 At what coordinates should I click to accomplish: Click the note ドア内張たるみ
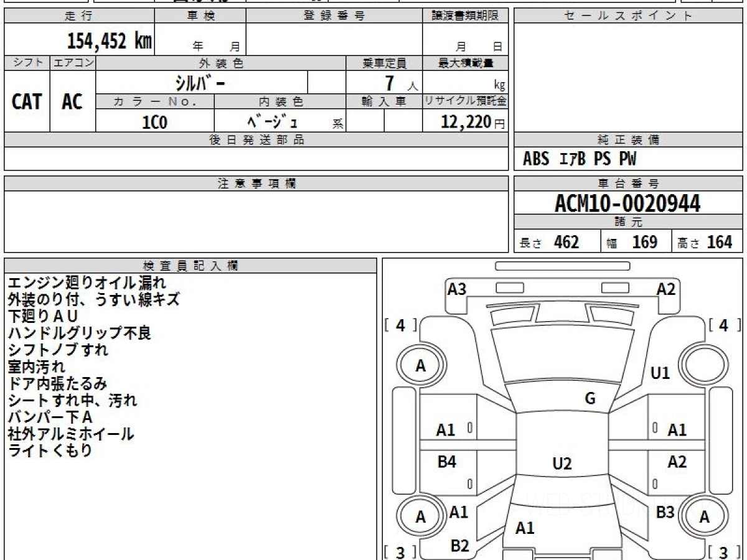point(58,383)
